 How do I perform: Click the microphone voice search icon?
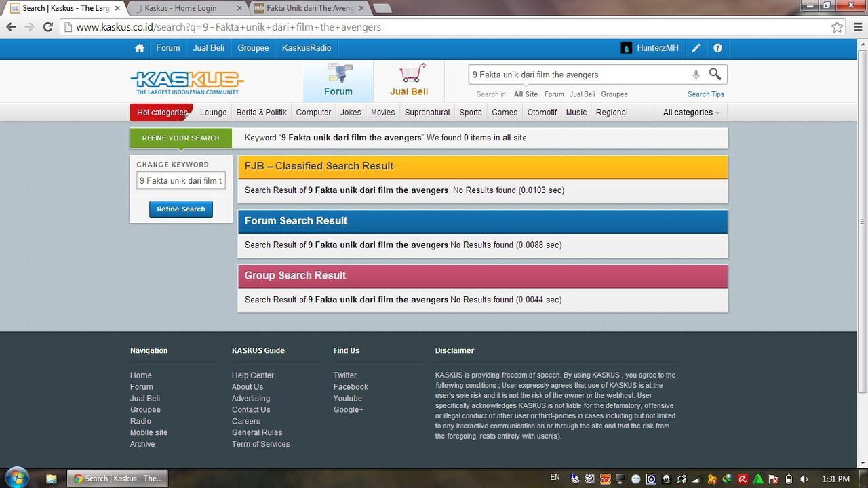[696, 75]
